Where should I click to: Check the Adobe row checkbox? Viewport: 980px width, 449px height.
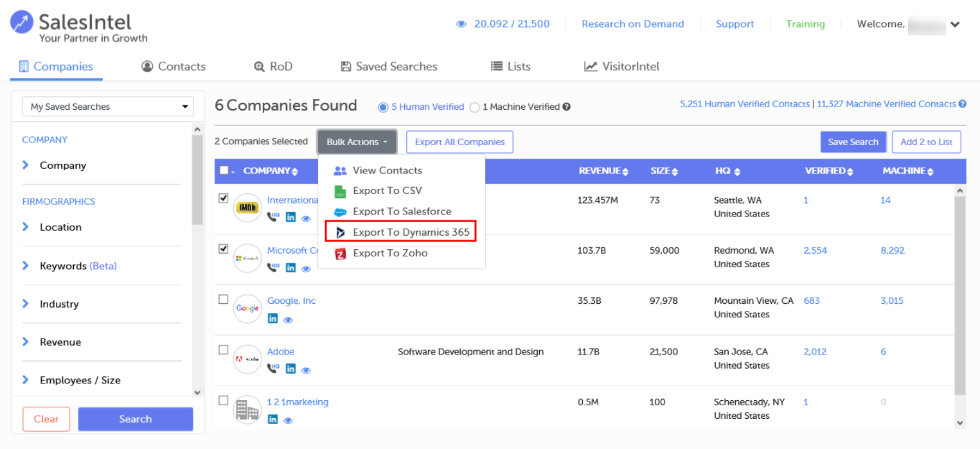click(224, 350)
